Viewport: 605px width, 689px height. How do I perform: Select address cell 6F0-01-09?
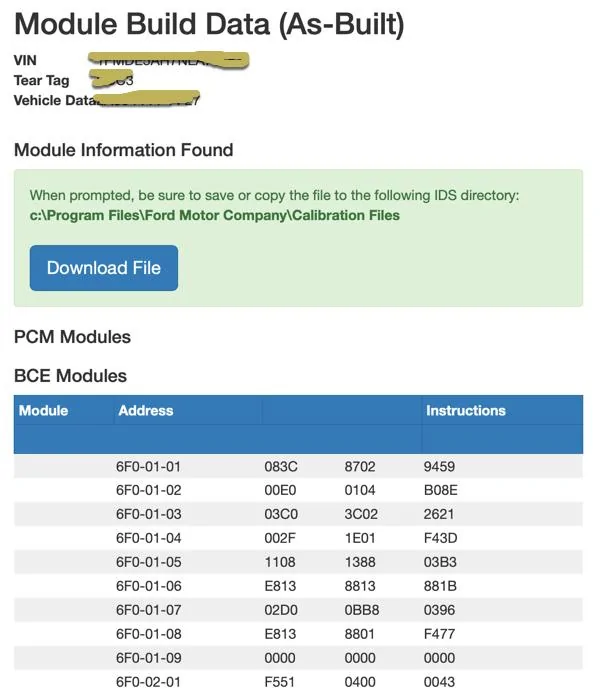[149, 658]
